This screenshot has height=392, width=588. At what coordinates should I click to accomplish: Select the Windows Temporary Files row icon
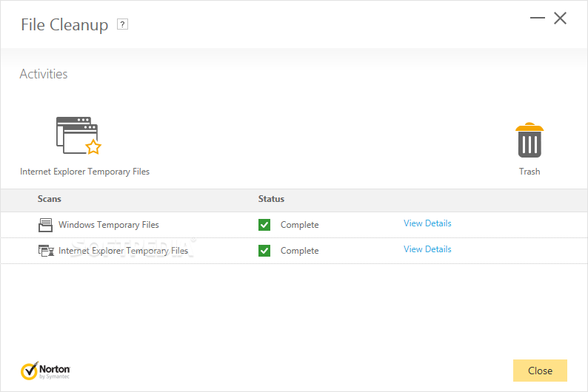point(45,225)
